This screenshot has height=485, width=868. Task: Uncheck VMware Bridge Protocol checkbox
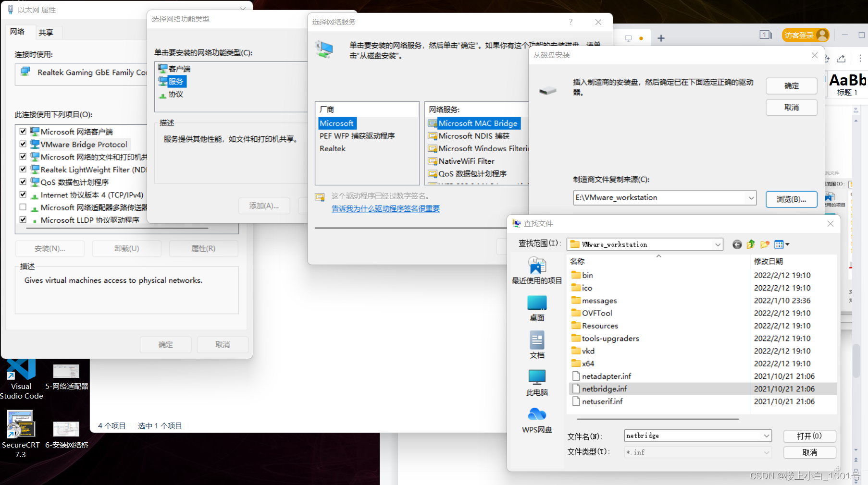point(23,144)
